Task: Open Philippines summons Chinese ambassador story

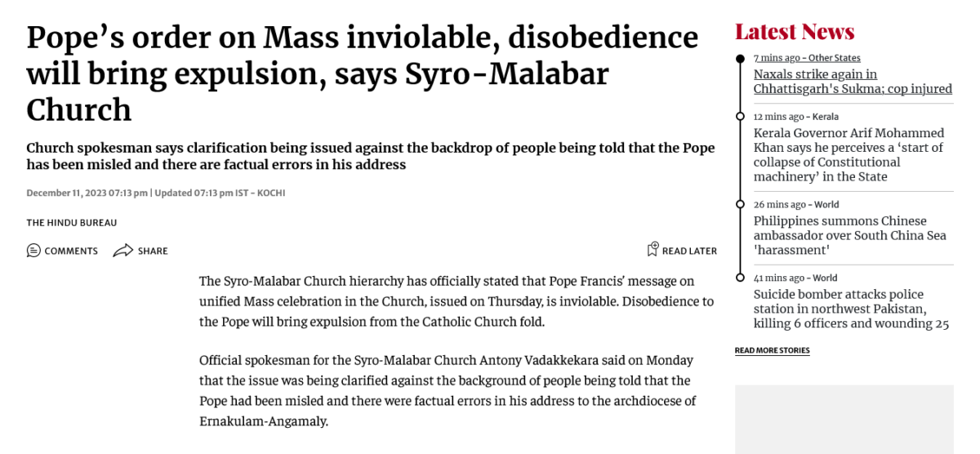Action: (x=849, y=235)
